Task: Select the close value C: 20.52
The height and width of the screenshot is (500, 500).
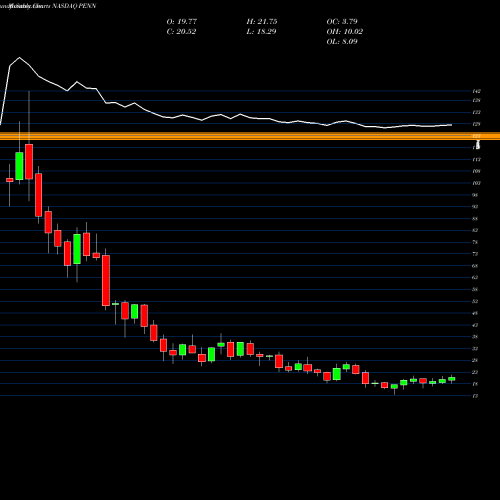Action: click(x=181, y=32)
